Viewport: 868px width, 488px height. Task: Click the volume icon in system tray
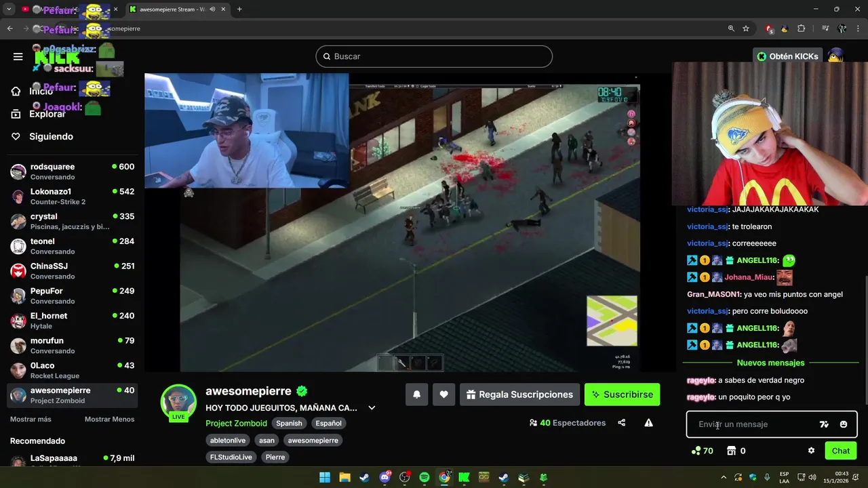click(x=812, y=477)
